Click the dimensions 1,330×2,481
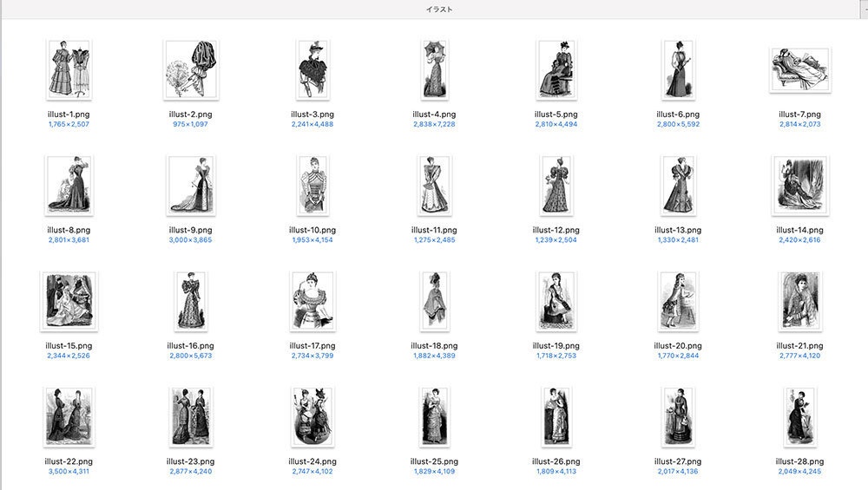Viewport: 868px width, 490px height. (x=678, y=240)
